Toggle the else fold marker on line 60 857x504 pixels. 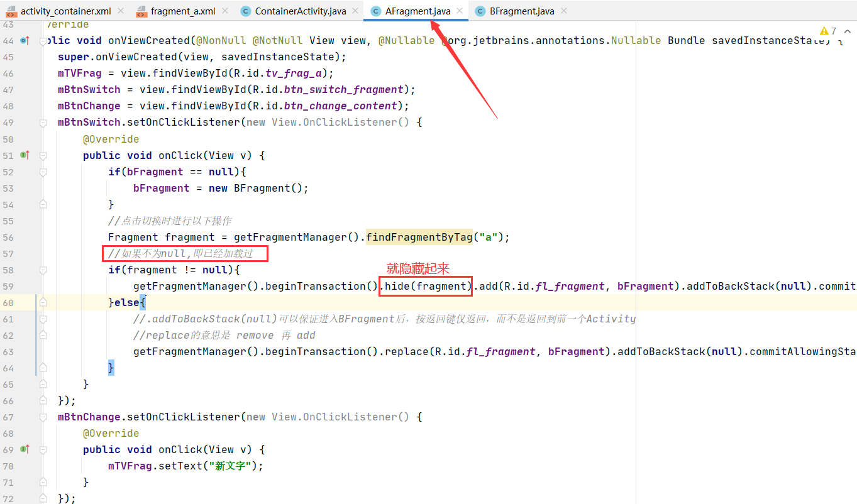[x=43, y=302]
